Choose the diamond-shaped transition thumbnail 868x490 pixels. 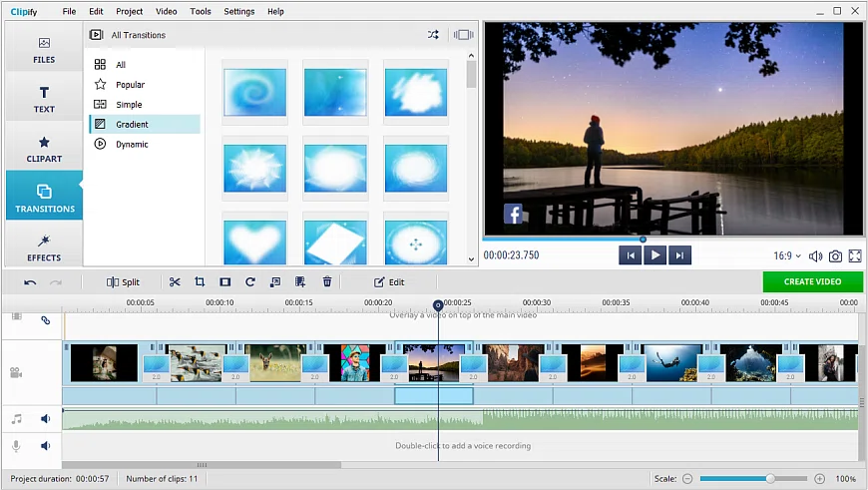335,242
